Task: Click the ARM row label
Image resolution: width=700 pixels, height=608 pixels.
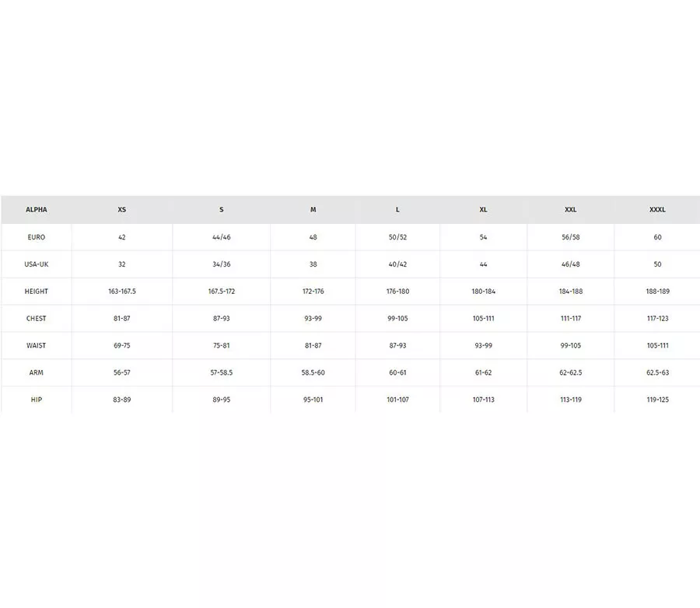Action: [x=37, y=373]
